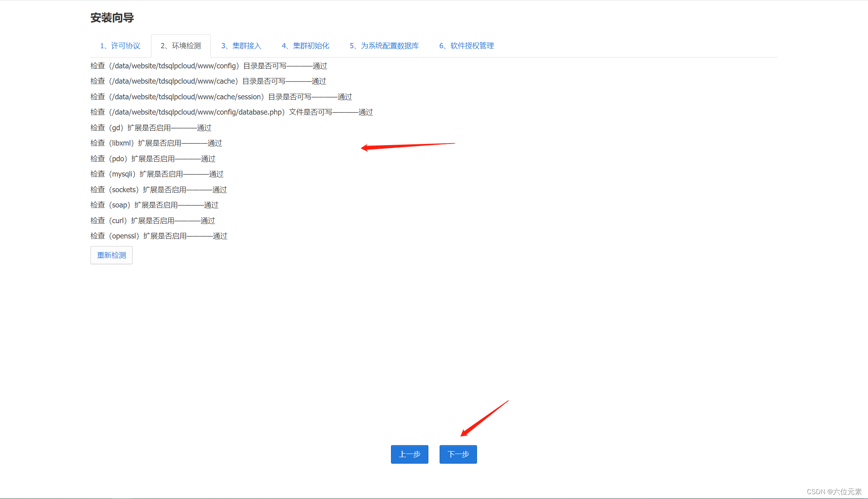Viewport: 868px width, 499px height.
Task: Click the www/cache directory writable check line
Action: point(208,81)
